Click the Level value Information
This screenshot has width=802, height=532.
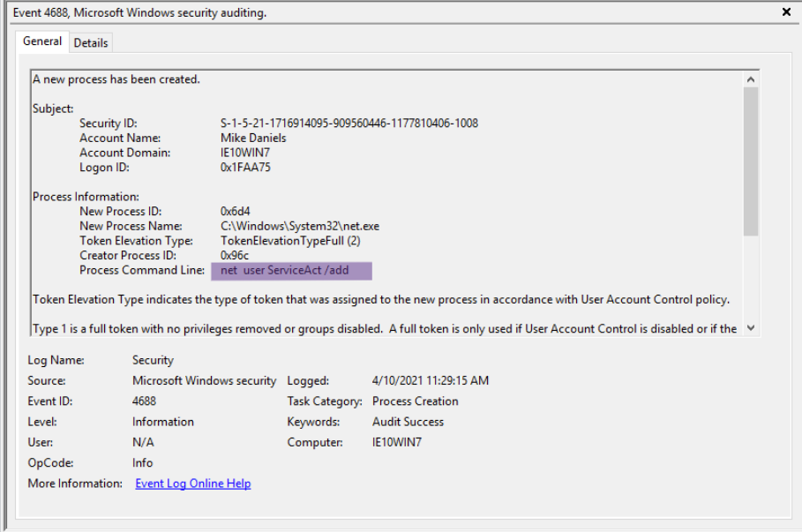click(163, 422)
